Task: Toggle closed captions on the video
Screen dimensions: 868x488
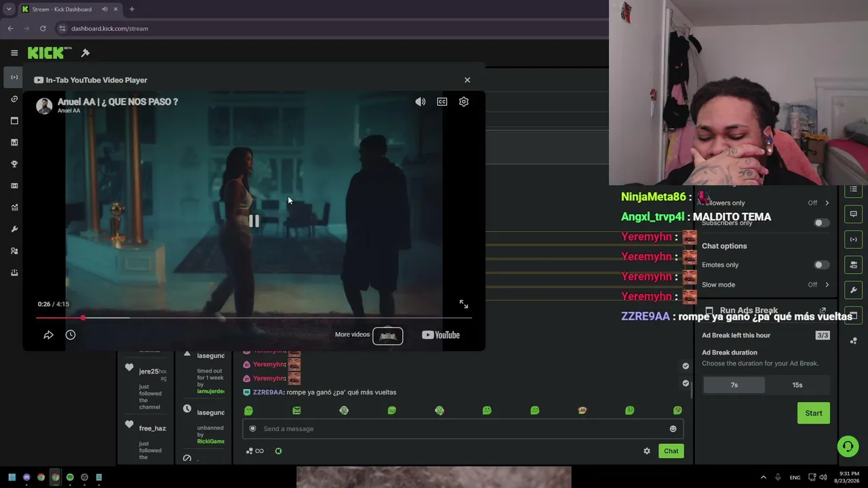Action: point(442,102)
